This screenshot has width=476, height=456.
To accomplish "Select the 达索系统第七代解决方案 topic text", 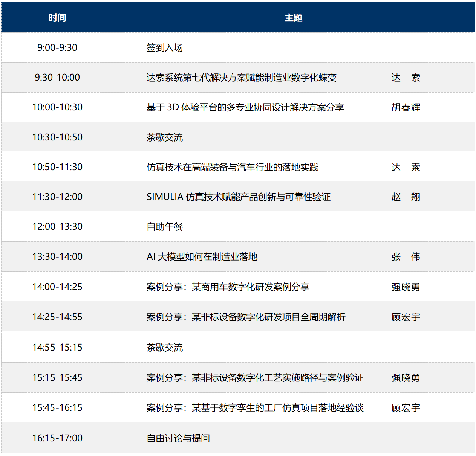I will click(x=241, y=78).
